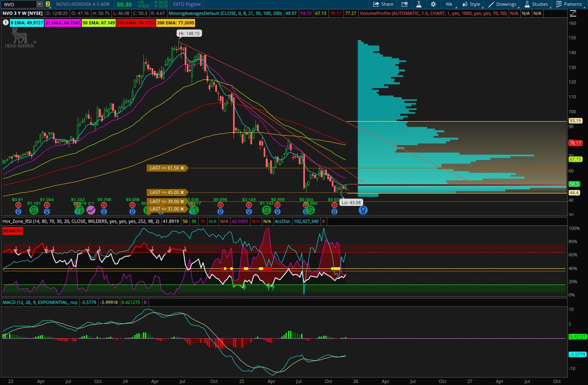
Task: Click the $1.181 dividend dollar icon
Action: (x=33, y=210)
